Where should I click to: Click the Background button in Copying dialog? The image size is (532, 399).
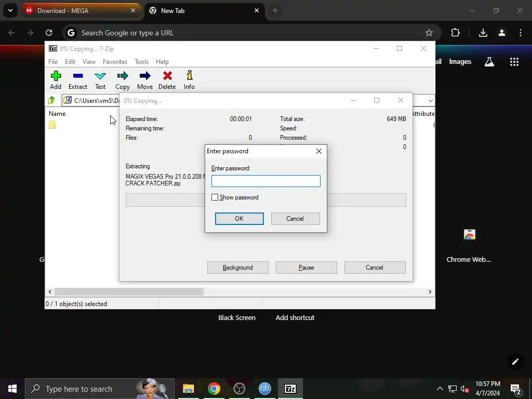(238, 268)
